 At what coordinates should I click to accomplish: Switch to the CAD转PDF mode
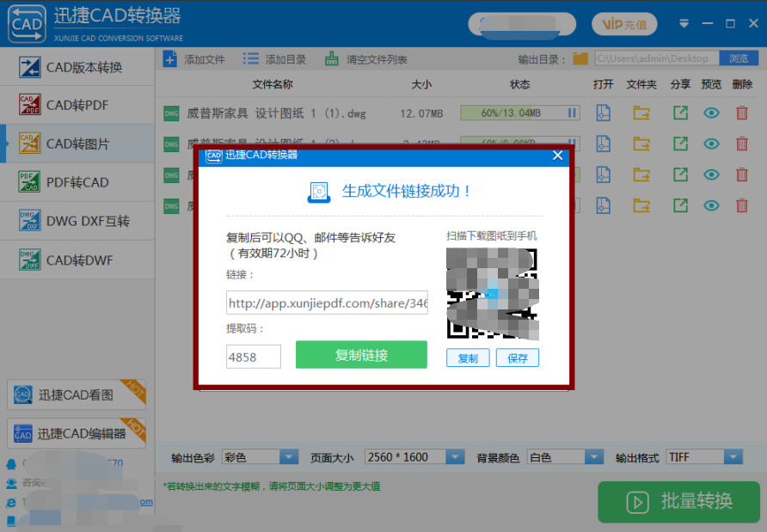pyautogui.click(x=77, y=105)
